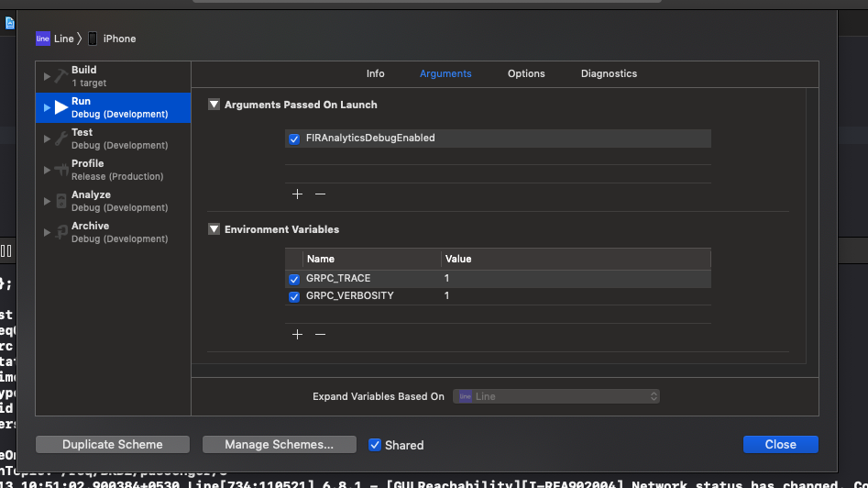Expand the Archive action disclosure triangle
868x488 pixels.
click(47, 232)
